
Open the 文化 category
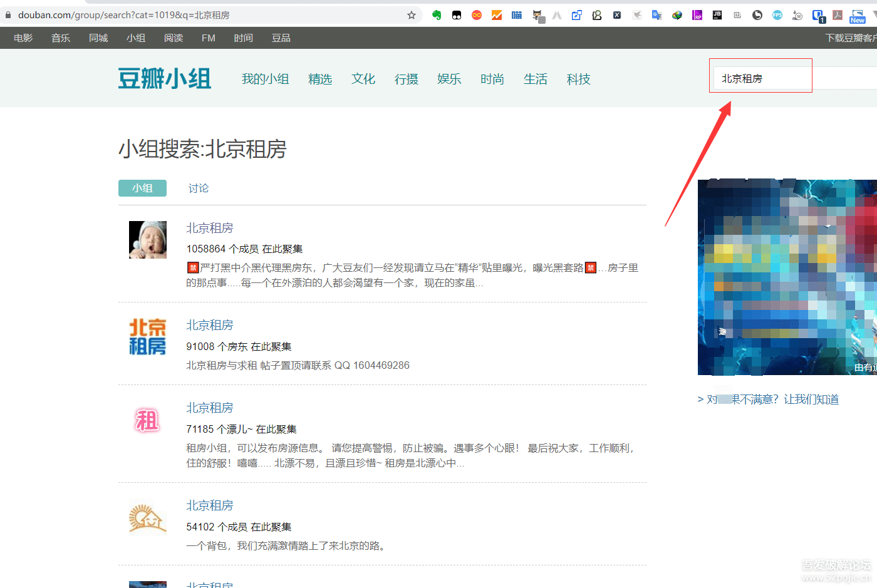[363, 79]
